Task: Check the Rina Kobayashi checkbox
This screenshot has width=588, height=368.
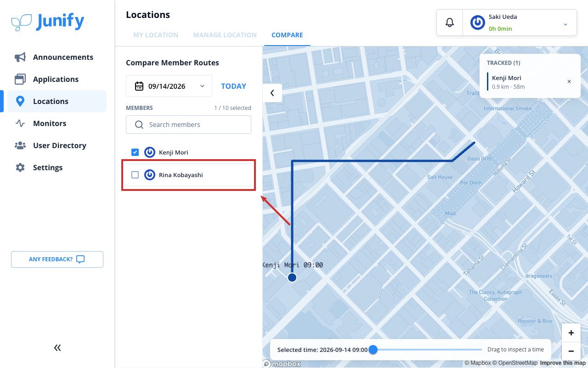Action: pyautogui.click(x=135, y=175)
